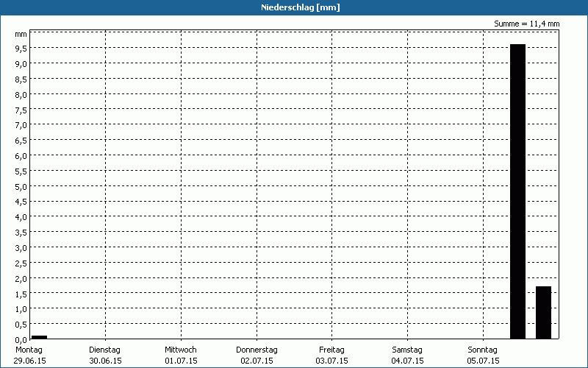The width and height of the screenshot is (588, 368).
Task: Select the 'Donnerstag' day label
Action: point(257,350)
